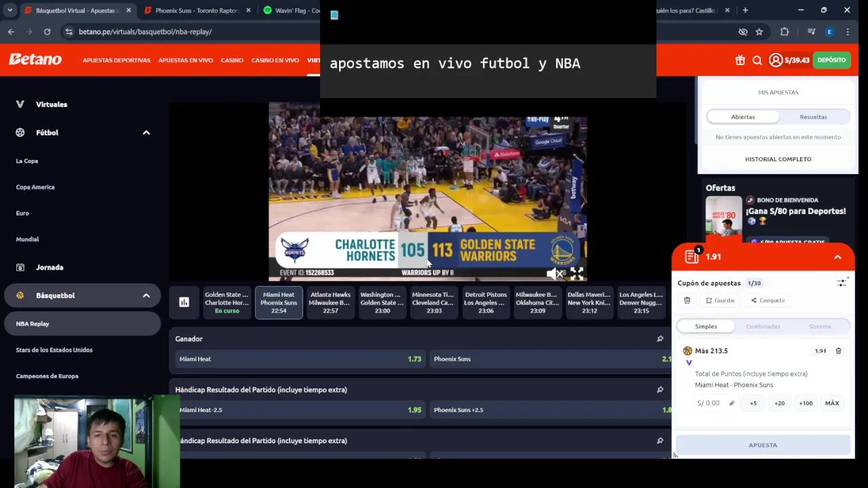Select Miami Heat to win at 1.73
868x488 pixels.
point(300,359)
